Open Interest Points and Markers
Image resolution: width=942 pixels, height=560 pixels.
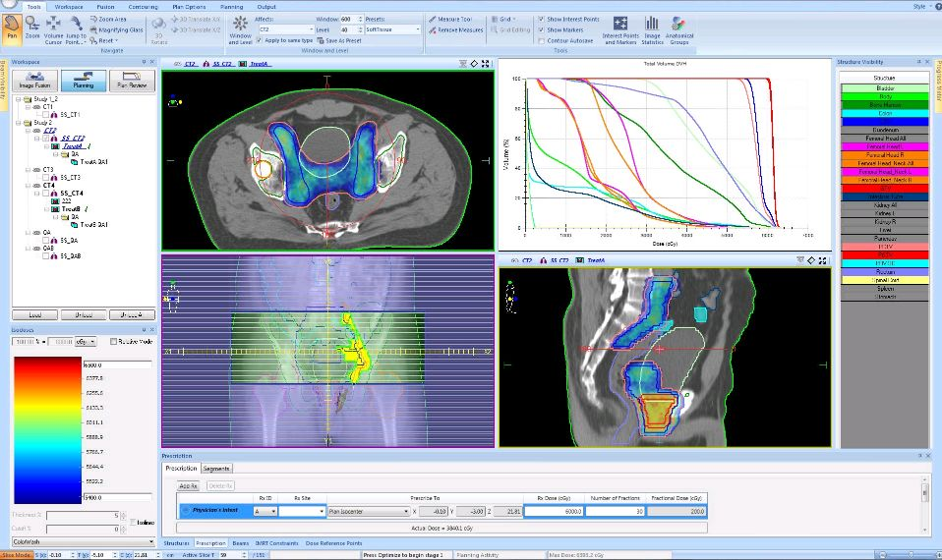(x=619, y=29)
